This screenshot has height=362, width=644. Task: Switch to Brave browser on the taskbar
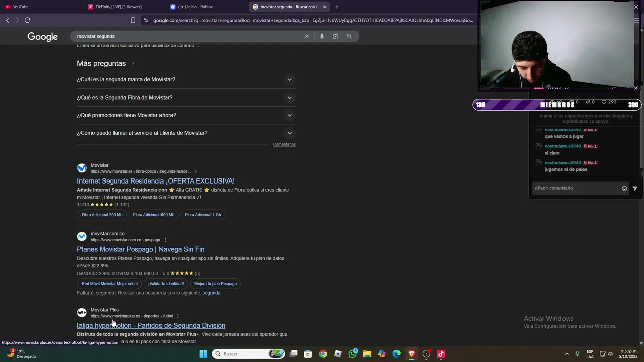(x=412, y=354)
